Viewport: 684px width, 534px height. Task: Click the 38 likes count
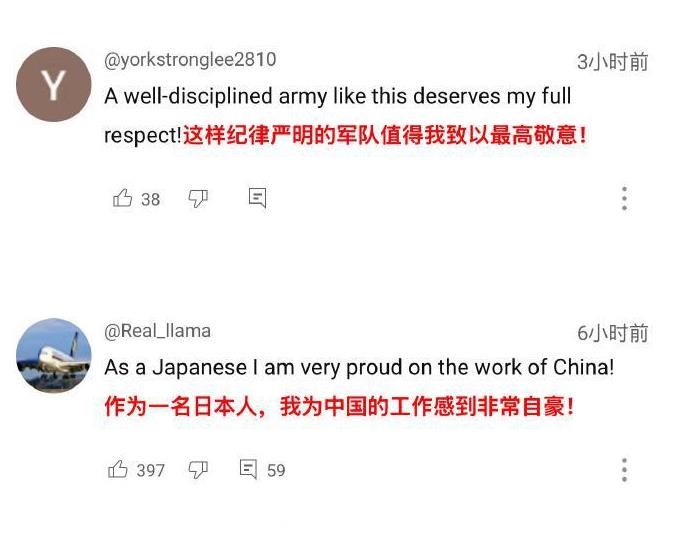[x=150, y=199]
